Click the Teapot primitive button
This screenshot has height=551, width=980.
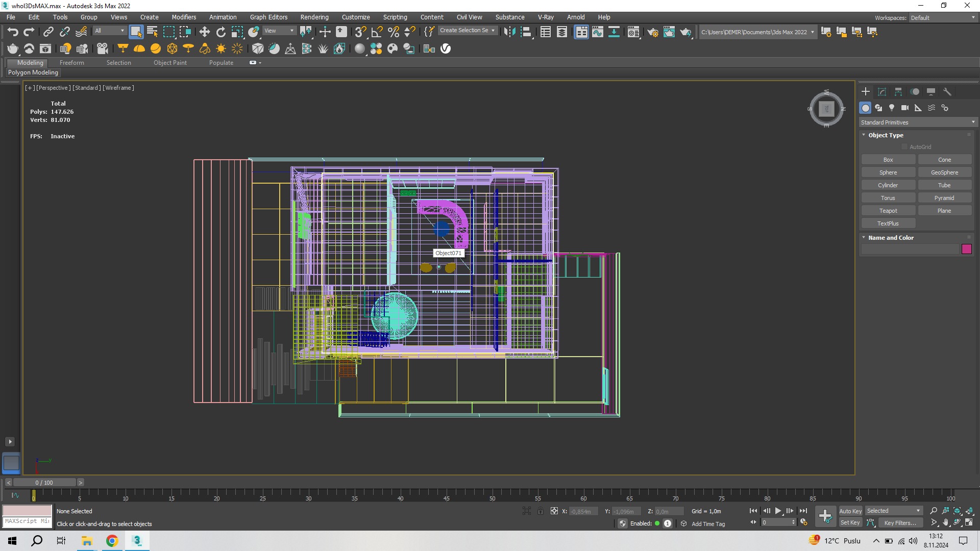(x=888, y=211)
